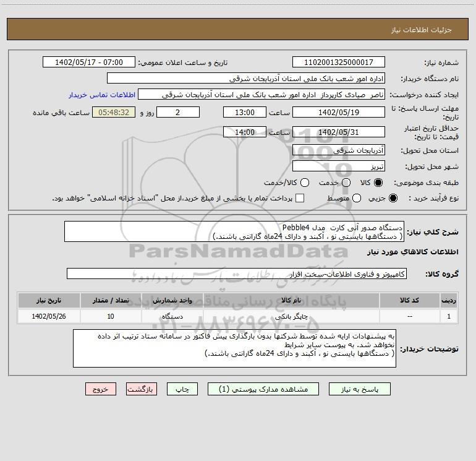Image resolution: width=476 pixels, height=461 pixels.
Task: Click the تاریخ نیاز column header
Action: coord(49,300)
